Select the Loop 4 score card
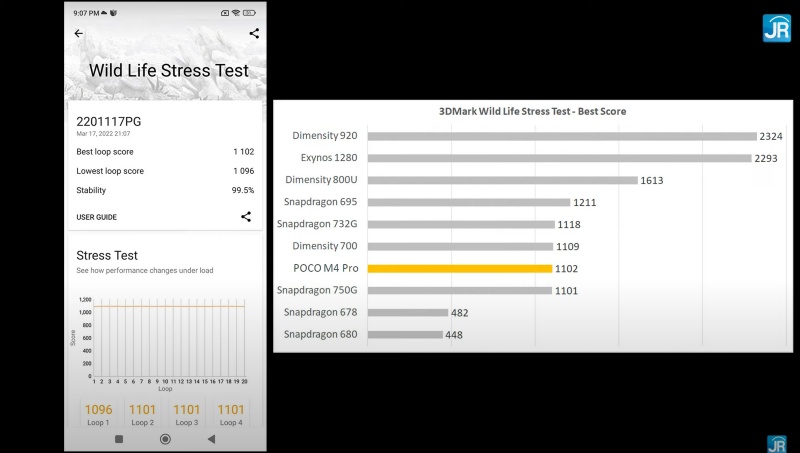 click(231, 414)
